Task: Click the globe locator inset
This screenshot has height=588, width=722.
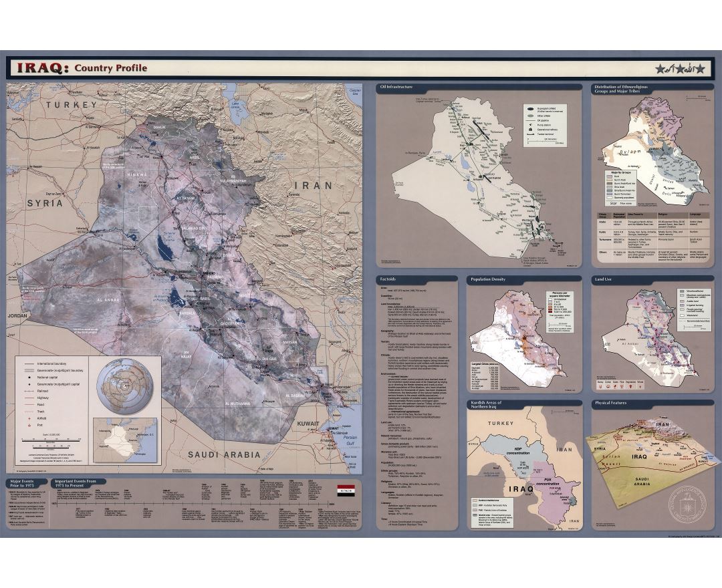Action: [x=124, y=386]
